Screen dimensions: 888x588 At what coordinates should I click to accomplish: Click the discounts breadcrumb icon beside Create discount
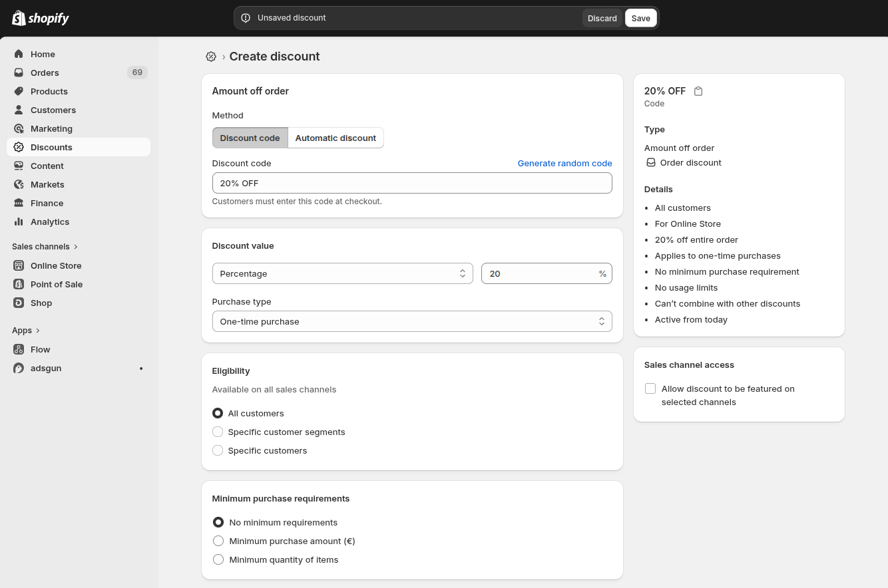tap(211, 57)
